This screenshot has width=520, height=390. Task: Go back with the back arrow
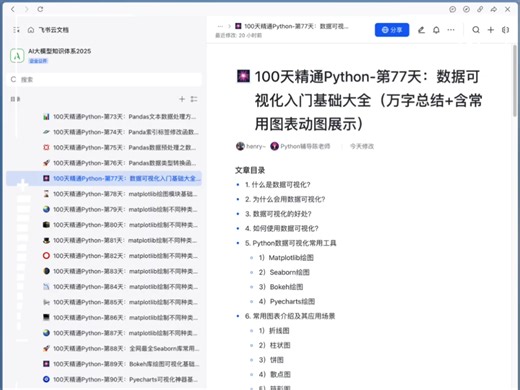click(x=13, y=9)
